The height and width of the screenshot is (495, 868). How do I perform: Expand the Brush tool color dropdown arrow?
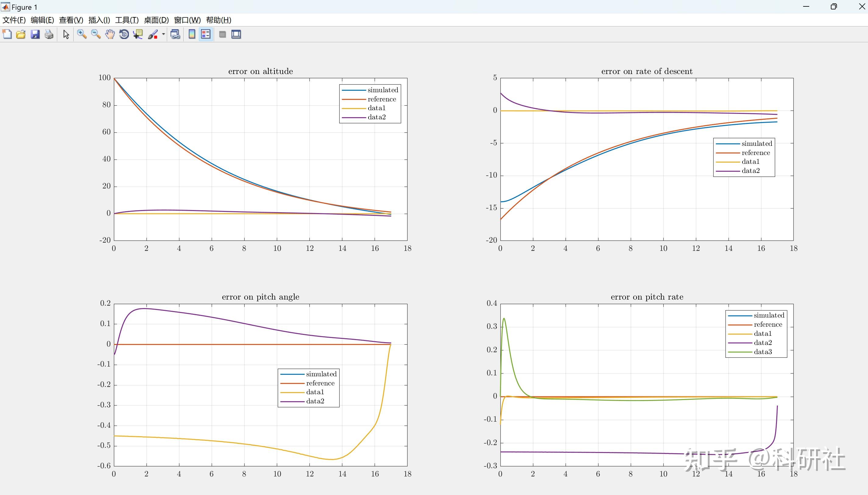click(163, 34)
